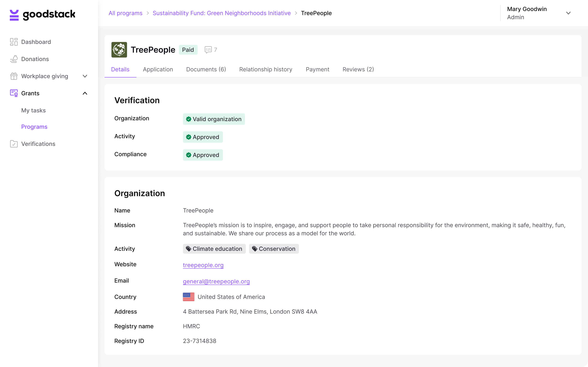Screen dimensions: 588x367
Task: Click the Dashboard grid icon
Action: 14,42
